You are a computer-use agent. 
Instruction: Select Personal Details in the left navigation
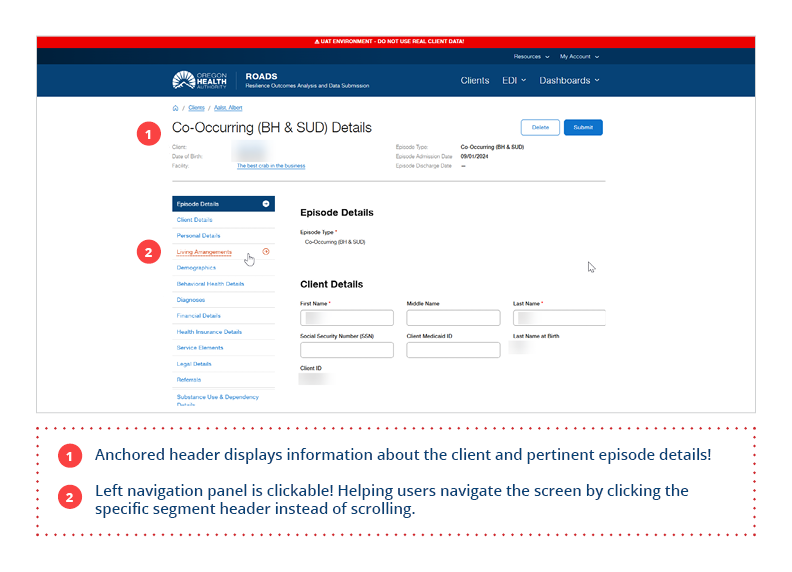[198, 236]
